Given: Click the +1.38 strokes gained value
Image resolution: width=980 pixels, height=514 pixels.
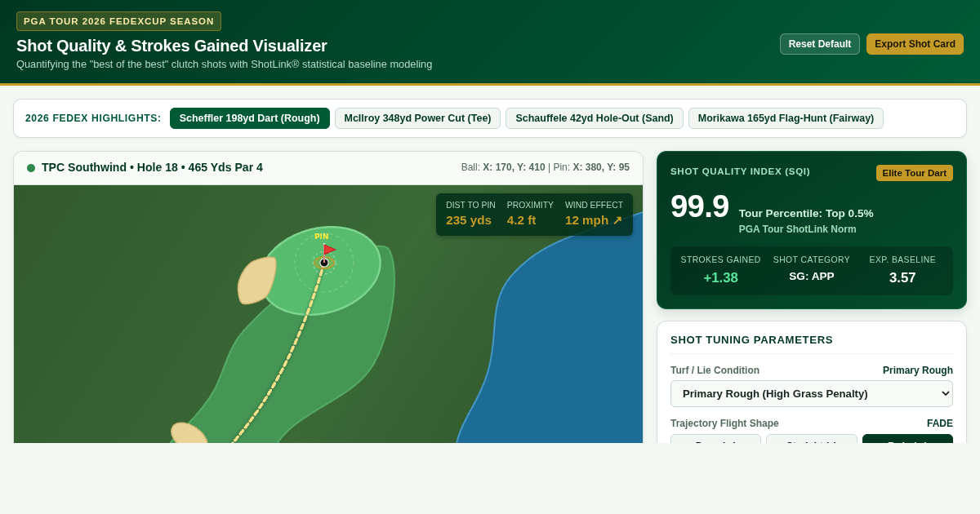Looking at the screenshot, I should coord(720,278).
